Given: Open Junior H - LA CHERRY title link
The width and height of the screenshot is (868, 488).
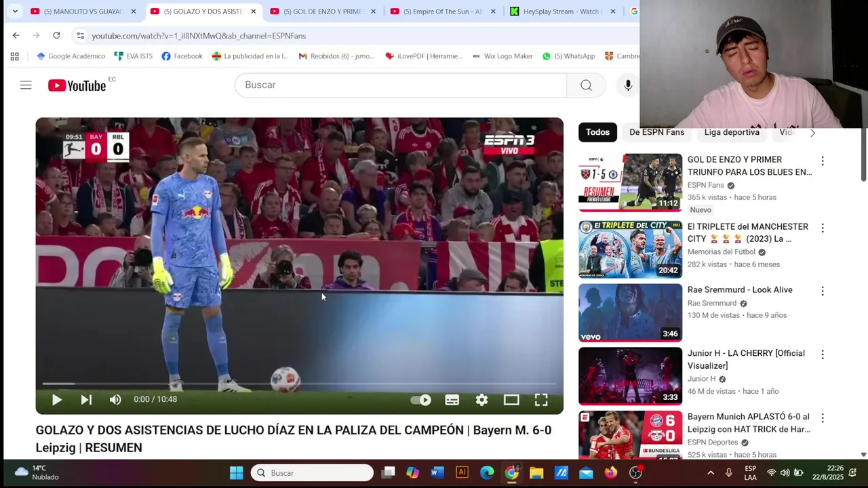Looking at the screenshot, I should (x=746, y=359).
